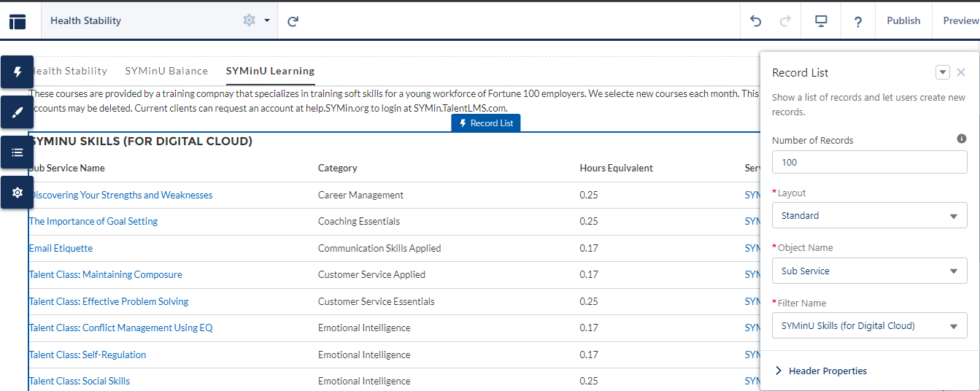Select the Communication Skills Applied cell

coord(379,248)
